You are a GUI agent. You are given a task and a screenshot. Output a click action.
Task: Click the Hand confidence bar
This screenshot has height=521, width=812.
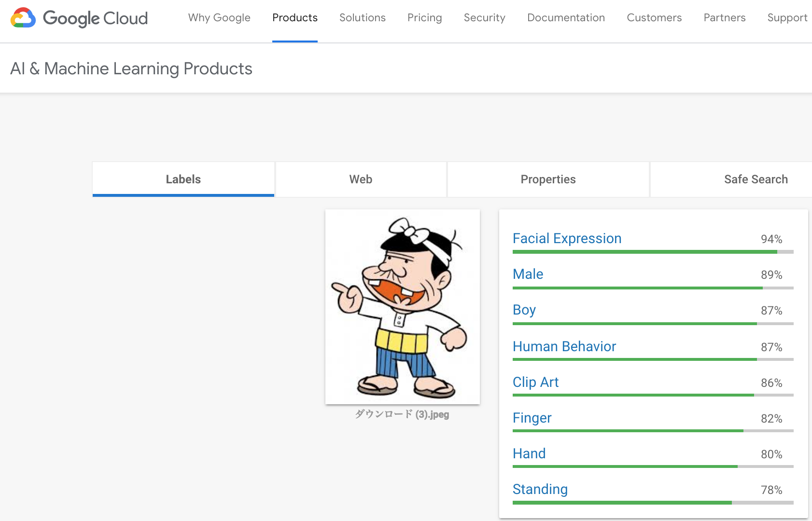[653, 466]
